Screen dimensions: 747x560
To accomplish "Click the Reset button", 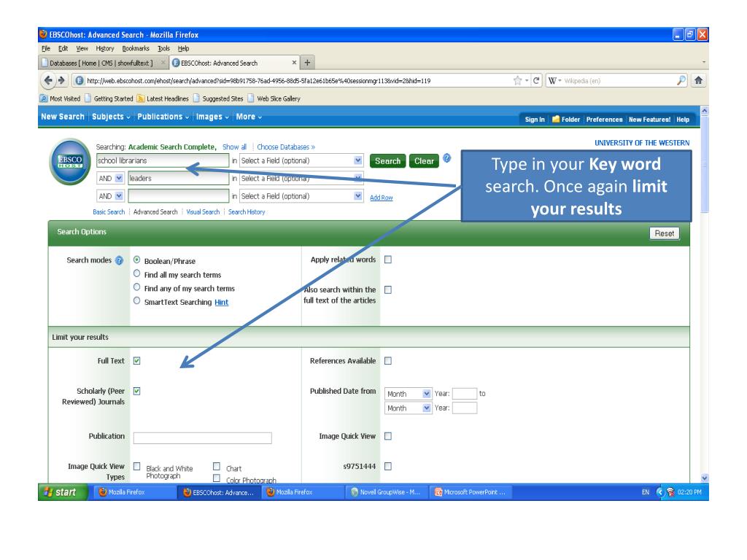I will [x=664, y=233].
